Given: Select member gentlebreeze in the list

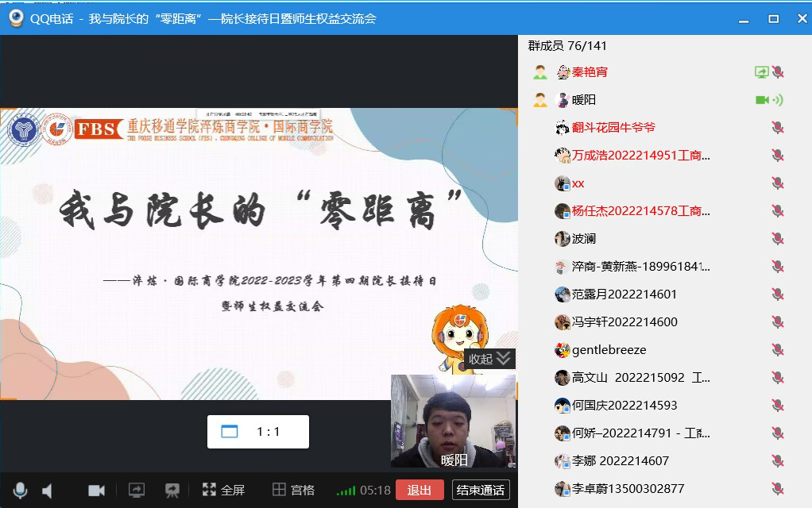Looking at the screenshot, I should [609, 350].
